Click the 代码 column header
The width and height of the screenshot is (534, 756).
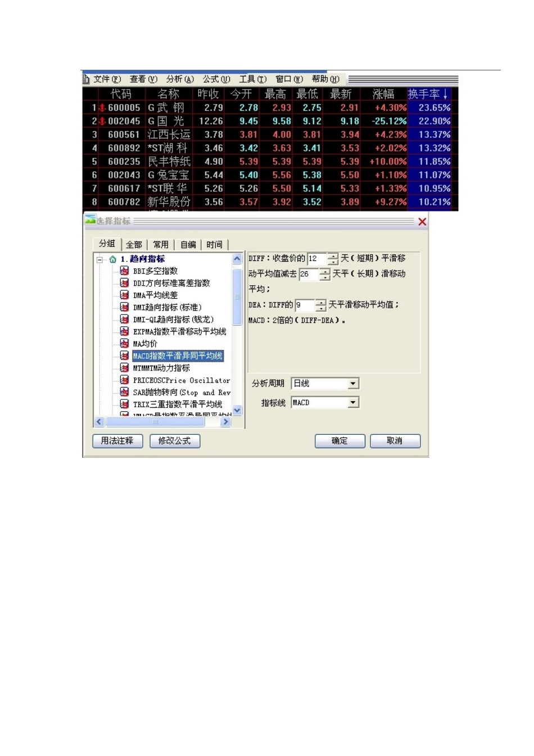pos(121,94)
